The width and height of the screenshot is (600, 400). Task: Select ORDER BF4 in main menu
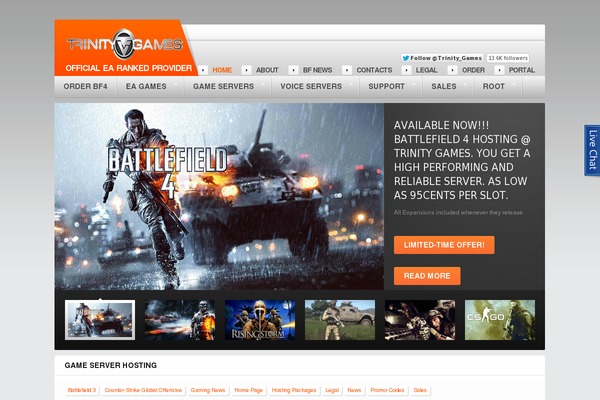point(85,87)
